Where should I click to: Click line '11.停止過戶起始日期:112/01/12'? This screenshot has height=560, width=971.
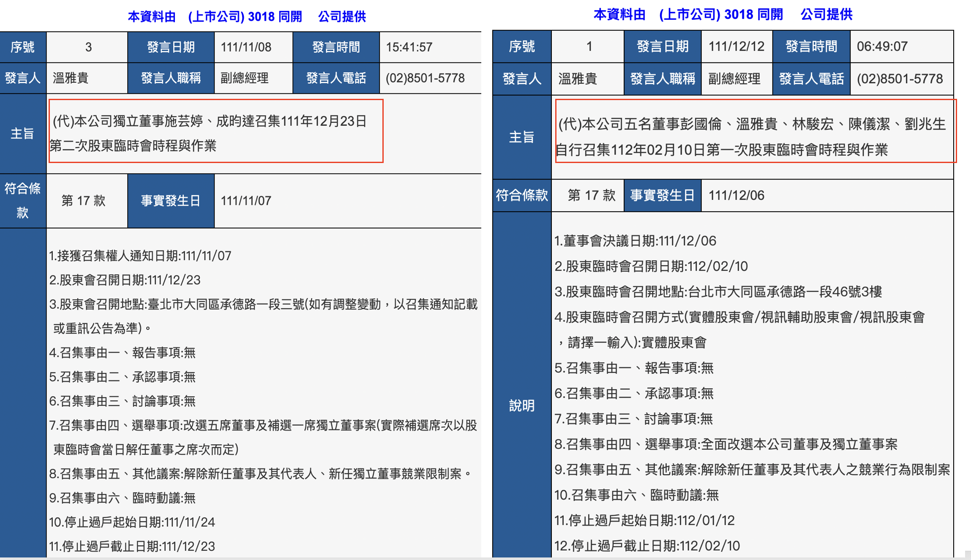[644, 520]
